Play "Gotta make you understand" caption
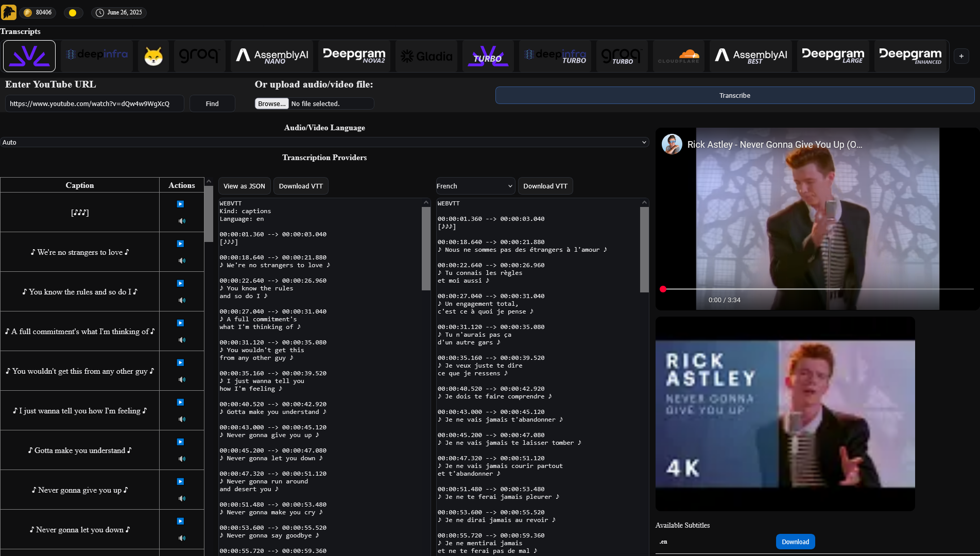Viewport: 980px width, 556px height. click(180, 442)
